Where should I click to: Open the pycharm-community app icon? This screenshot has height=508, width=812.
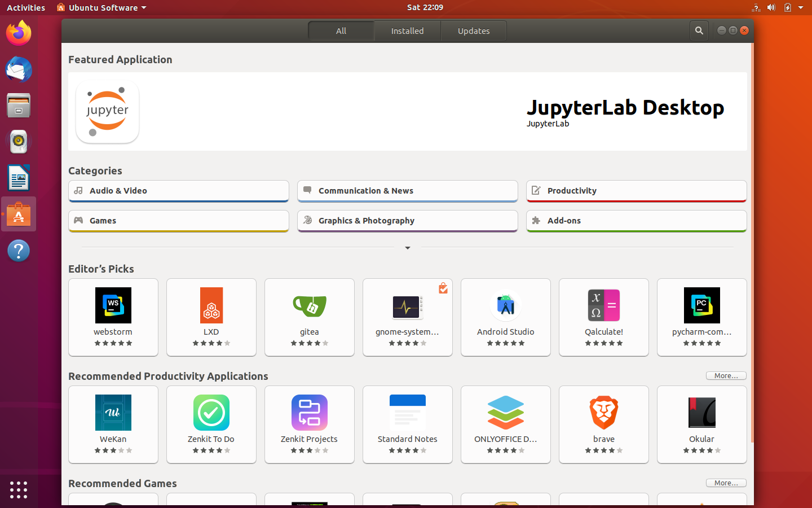(702, 305)
